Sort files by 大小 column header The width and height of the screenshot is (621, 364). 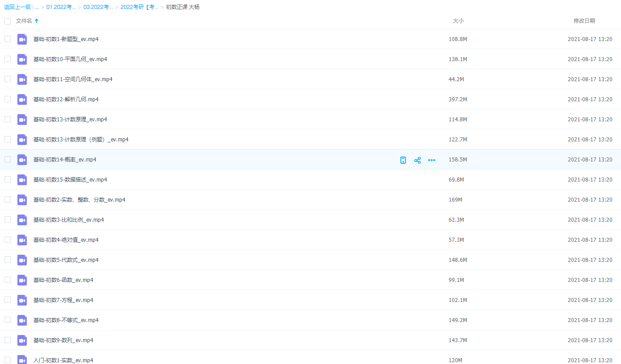458,21
